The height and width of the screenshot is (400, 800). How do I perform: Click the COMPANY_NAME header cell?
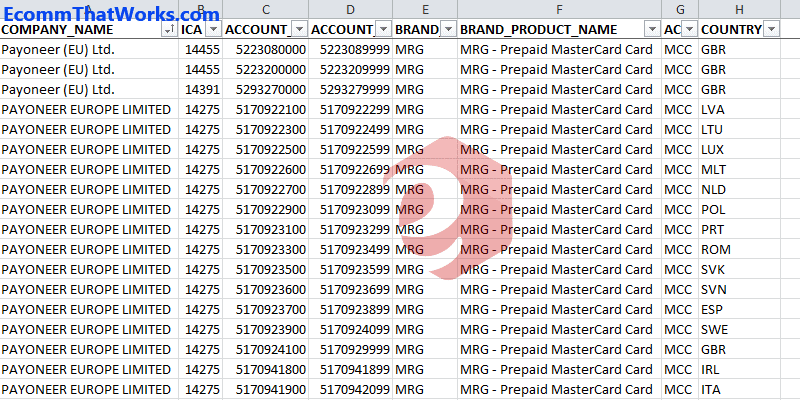[89, 30]
